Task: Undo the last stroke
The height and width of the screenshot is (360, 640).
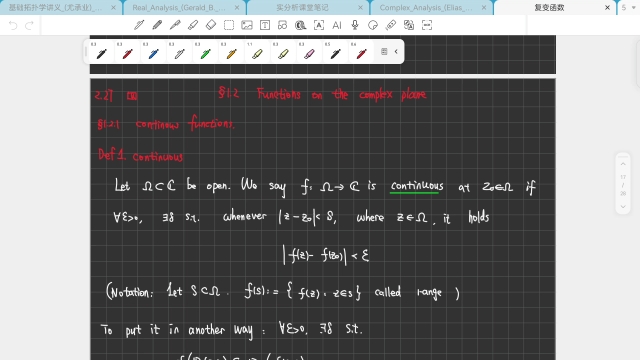Action: 13,26
